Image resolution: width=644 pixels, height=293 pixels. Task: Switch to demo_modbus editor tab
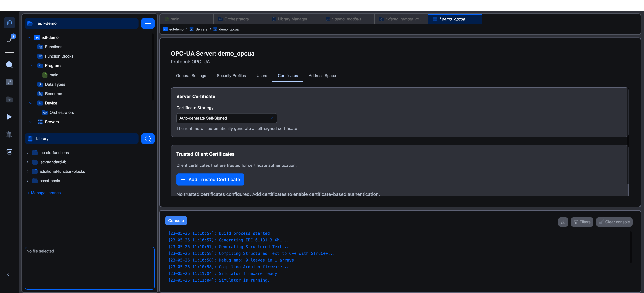point(347,19)
